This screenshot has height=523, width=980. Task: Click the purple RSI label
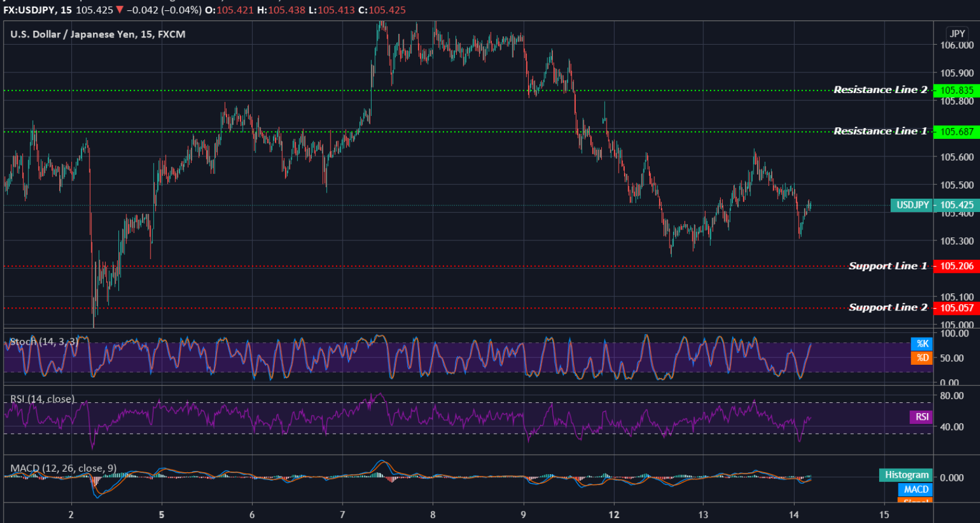(921, 417)
